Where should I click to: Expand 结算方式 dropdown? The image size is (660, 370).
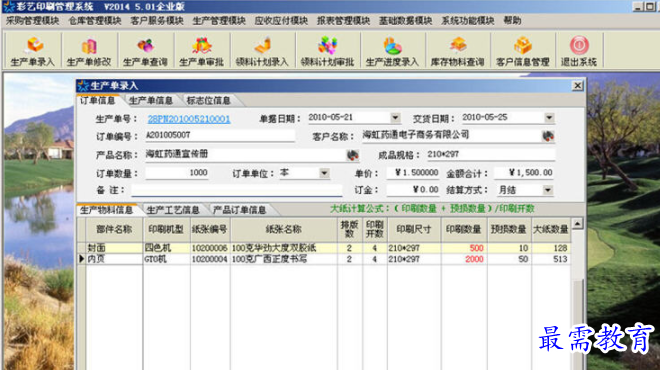pos(547,190)
